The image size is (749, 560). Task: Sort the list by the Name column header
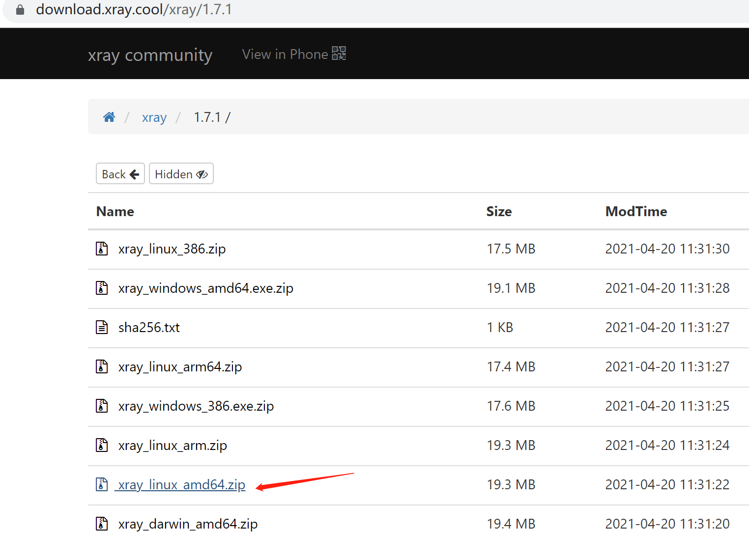click(x=115, y=211)
